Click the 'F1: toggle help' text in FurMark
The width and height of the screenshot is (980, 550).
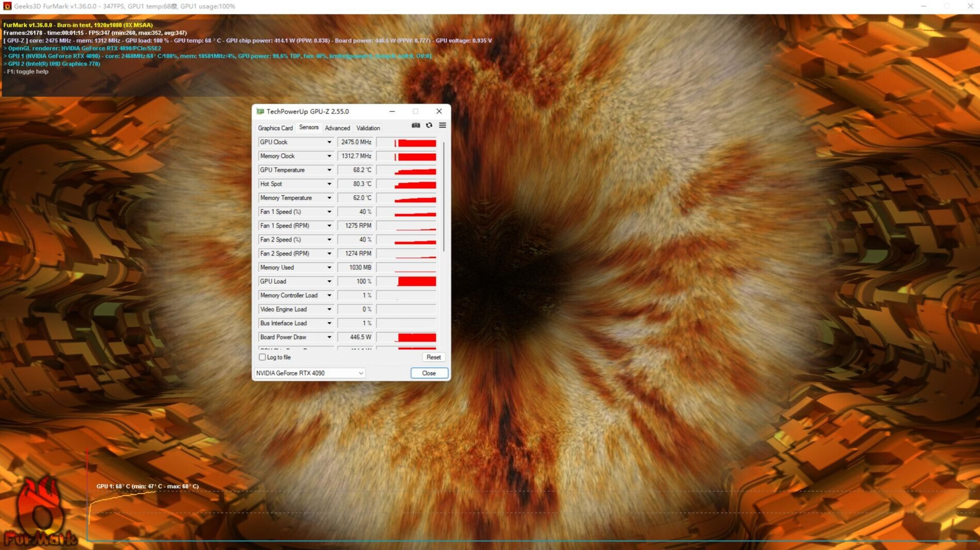(x=26, y=72)
